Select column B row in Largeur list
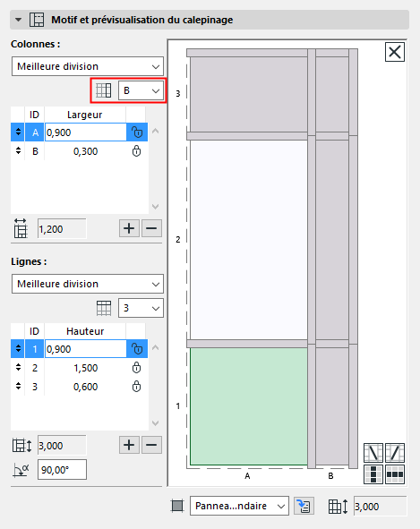420x529 pixels. [x=80, y=151]
